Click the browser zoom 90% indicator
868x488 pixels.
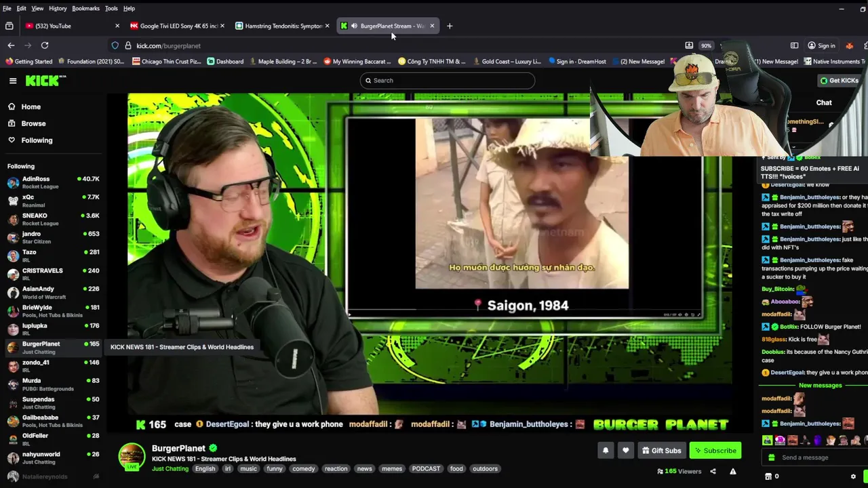point(706,45)
